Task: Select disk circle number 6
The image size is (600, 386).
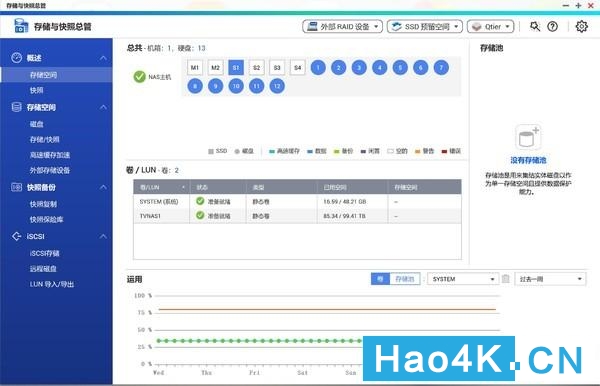Action: [421, 68]
